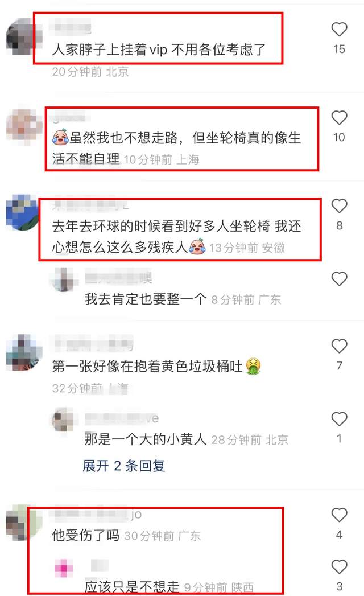364x596 pixels.
Task: Like the yellow trash can comment
Action: (x=339, y=346)
